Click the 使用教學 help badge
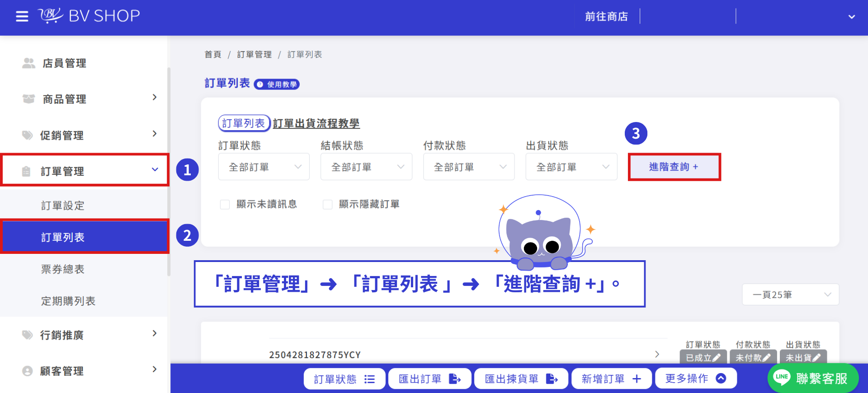Image resolution: width=868 pixels, height=393 pixels. pos(277,84)
